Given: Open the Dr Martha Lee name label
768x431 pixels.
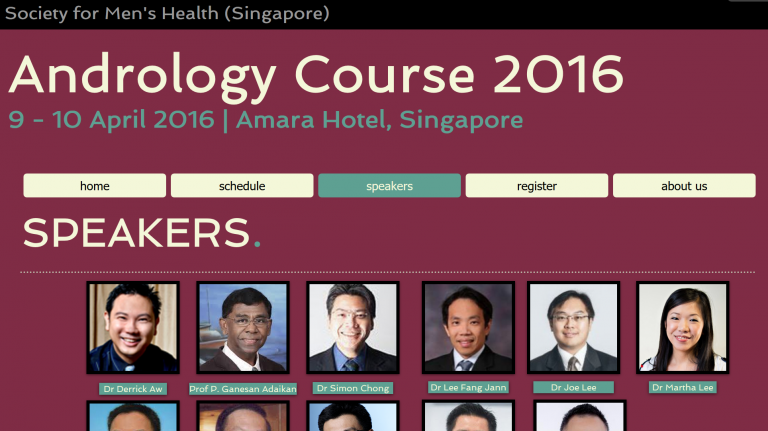Looking at the screenshot, I should (x=683, y=387).
